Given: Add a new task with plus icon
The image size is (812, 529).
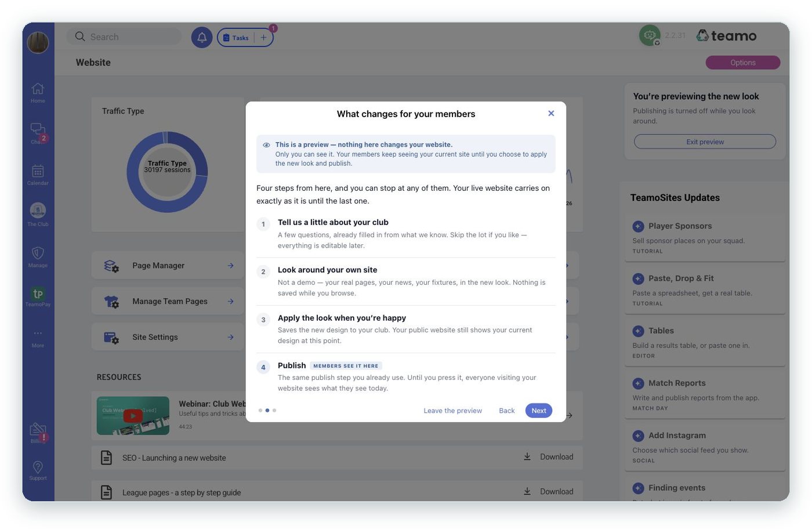Looking at the screenshot, I should click(x=263, y=38).
